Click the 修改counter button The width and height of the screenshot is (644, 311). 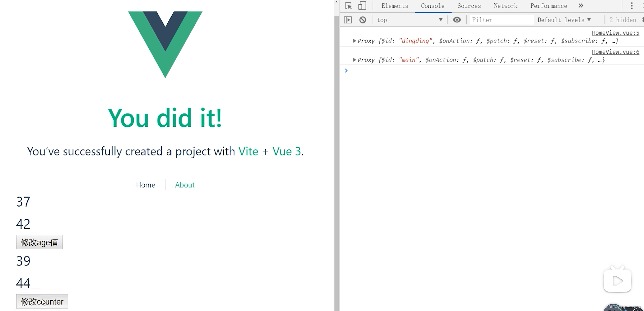click(x=42, y=301)
